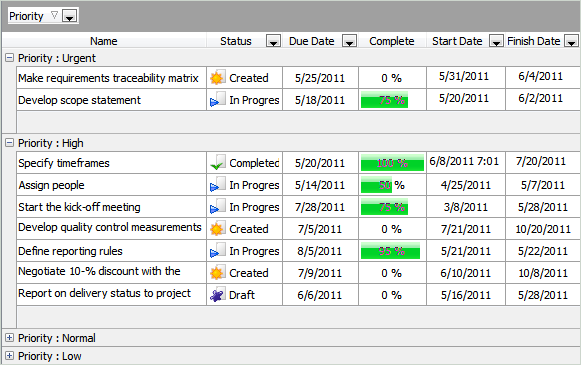Screen dimensions: 581x365
Task: Click Created status icon for traceability matrix task
Action: (217, 77)
